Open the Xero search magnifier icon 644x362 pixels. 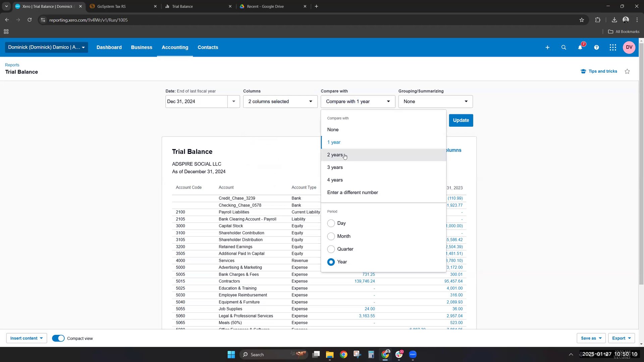564,48
